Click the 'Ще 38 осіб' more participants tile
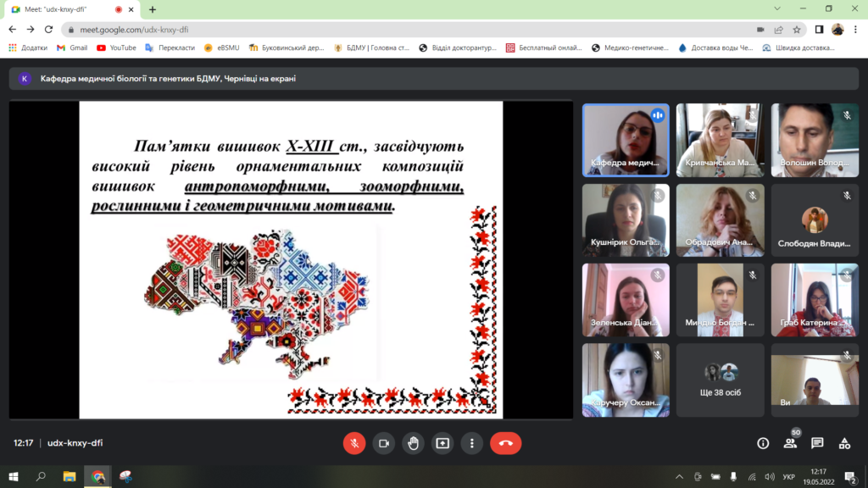Image resolution: width=868 pixels, height=488 pixels. coord(720,380)
